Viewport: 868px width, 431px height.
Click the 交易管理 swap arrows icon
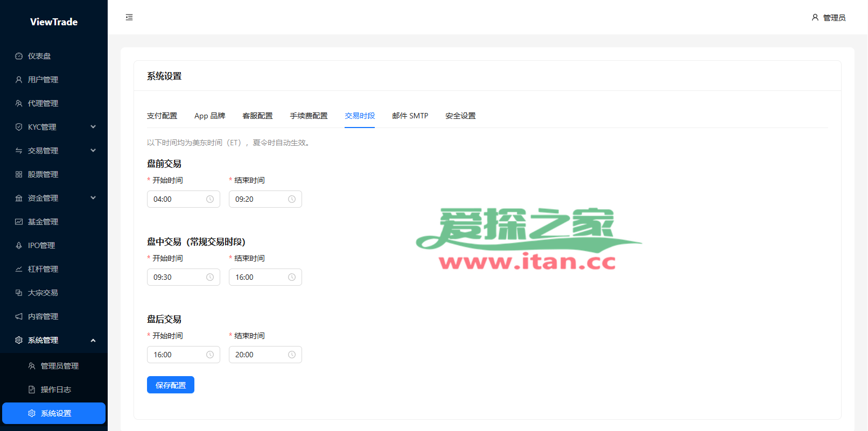[x=19, y=151]
